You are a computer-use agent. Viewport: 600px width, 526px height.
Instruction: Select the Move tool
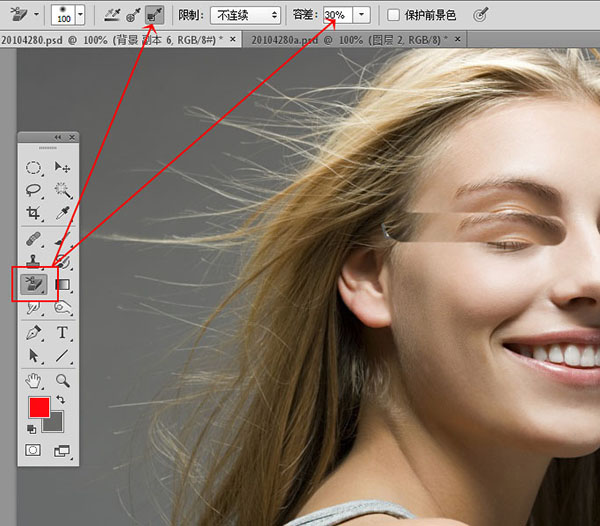[x=62, y=167]
